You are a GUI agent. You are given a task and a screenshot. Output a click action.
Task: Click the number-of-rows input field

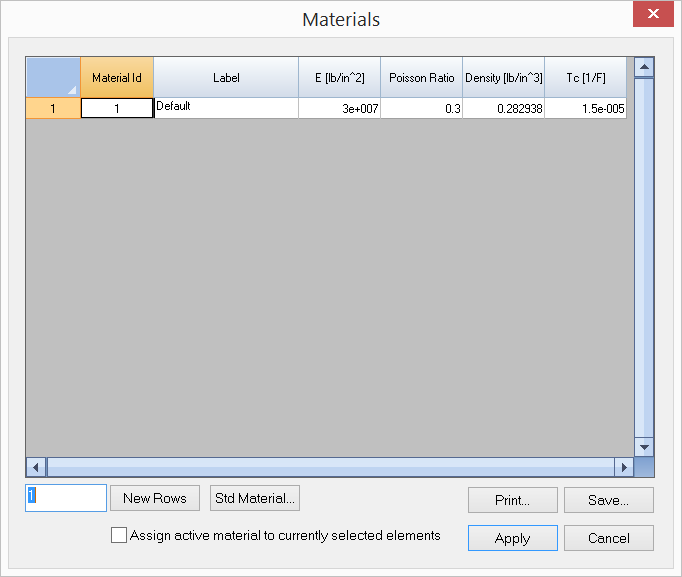pos(66,498)
